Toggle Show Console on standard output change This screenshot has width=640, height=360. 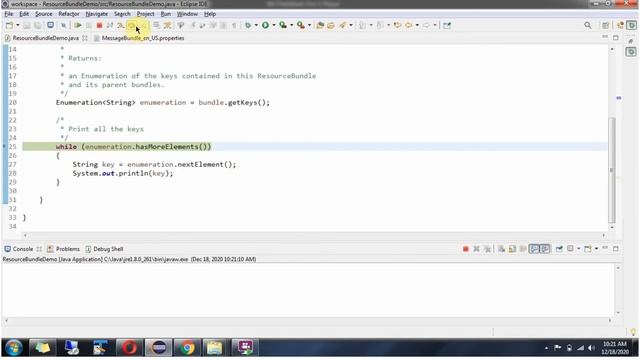point(534,249)
